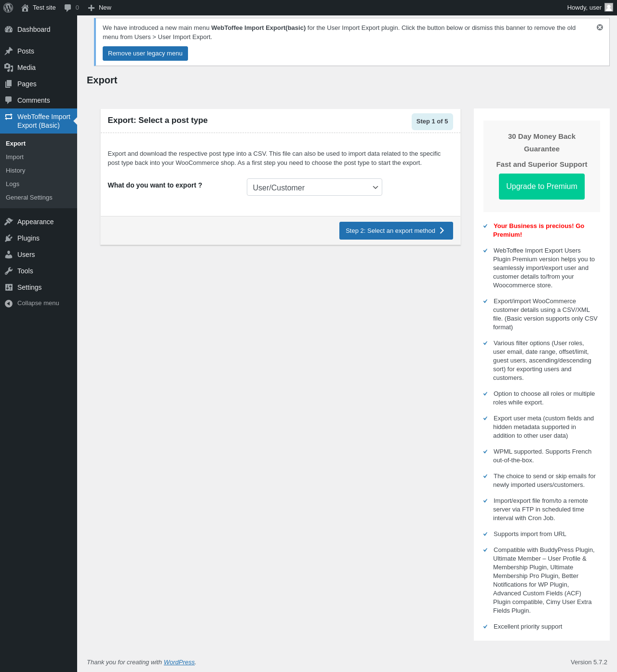Open Tools menu
The image size is (617, 672).
[x=39, y=271]
